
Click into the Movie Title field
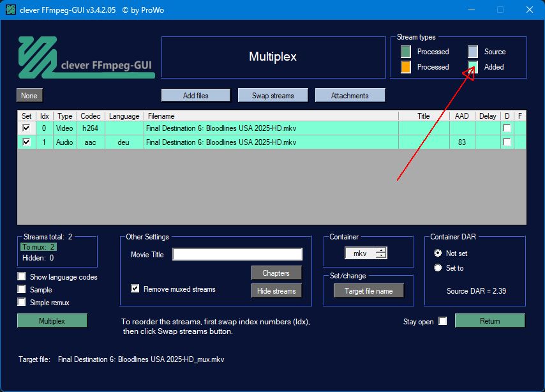[237, 254]
